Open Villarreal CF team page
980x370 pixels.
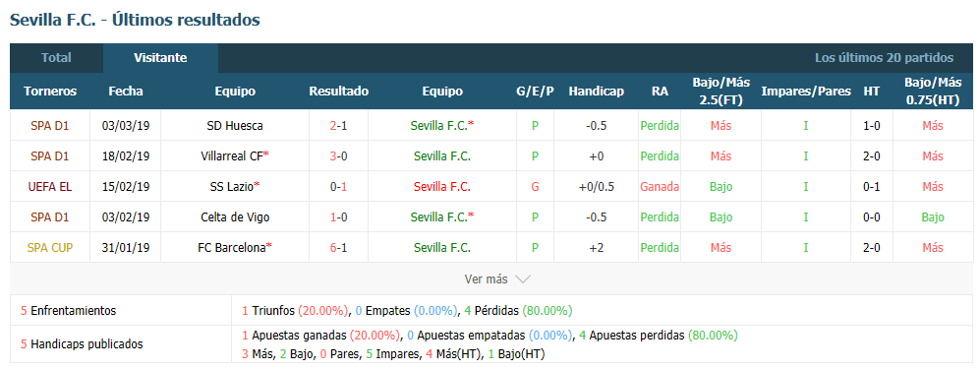(234, 155)
